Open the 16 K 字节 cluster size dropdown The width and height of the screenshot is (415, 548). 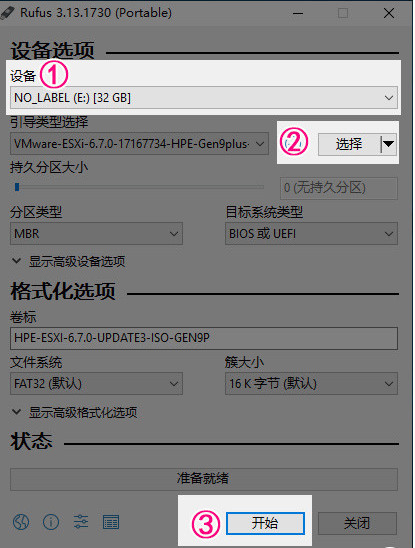tap(312, 384)
